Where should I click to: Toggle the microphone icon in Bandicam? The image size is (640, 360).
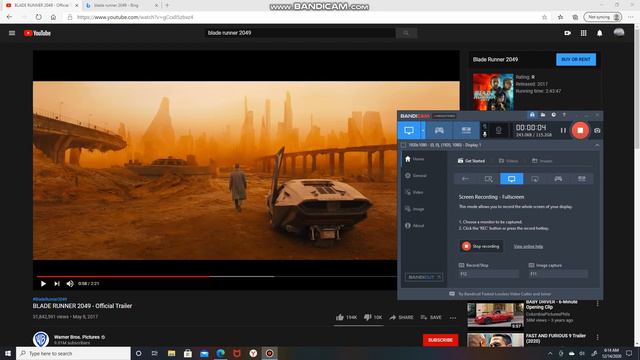tap(485, 134)
